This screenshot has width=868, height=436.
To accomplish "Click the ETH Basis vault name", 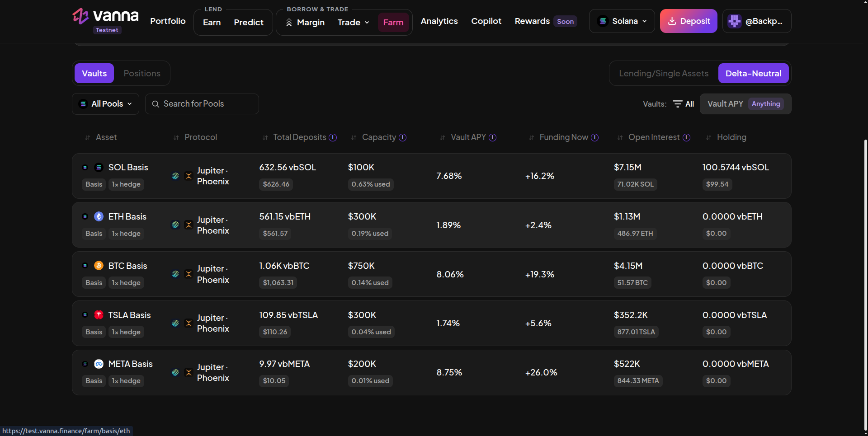I will tap(127, 216).
